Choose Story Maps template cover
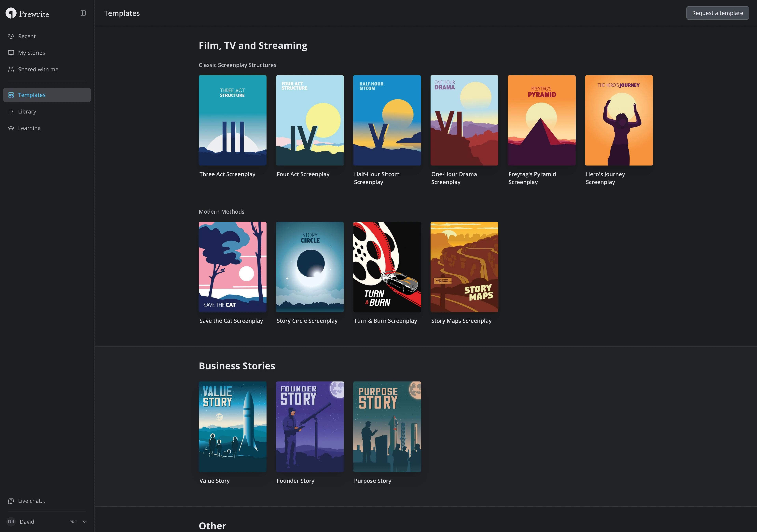The width and height of the screenshot is (757, 532). (x=464, y=267)
